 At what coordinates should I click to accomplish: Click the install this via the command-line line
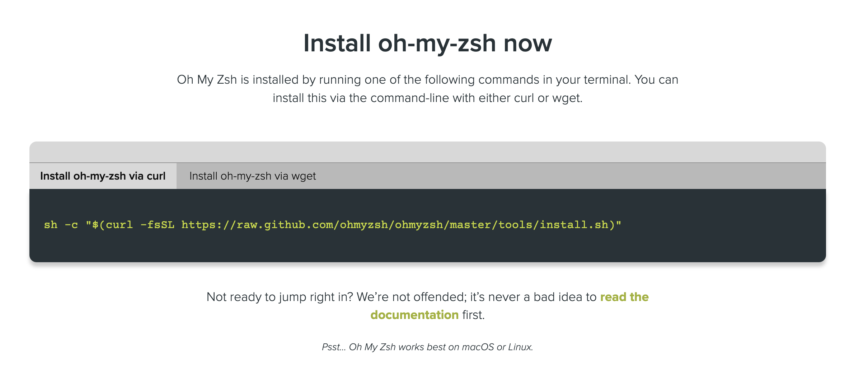point(427,98)
